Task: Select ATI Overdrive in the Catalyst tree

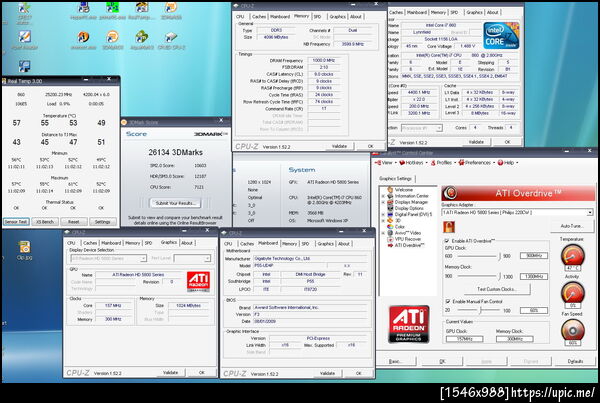Action: (409, 245)
